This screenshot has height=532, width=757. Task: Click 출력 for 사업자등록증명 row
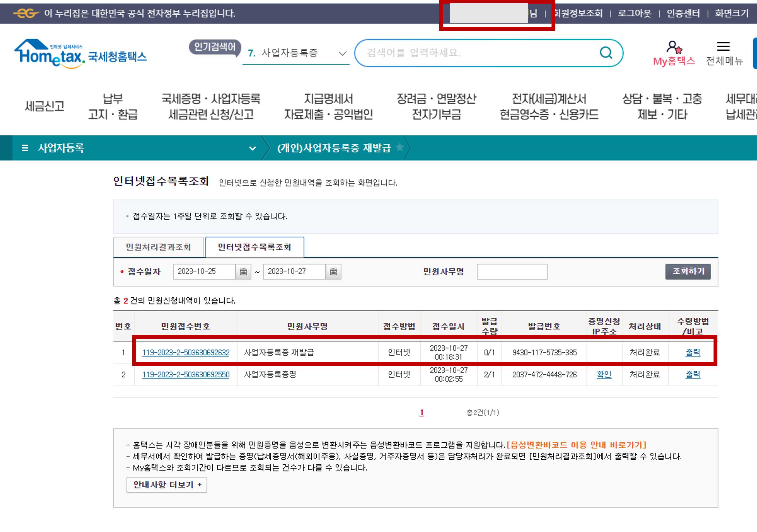pos(692,374)
